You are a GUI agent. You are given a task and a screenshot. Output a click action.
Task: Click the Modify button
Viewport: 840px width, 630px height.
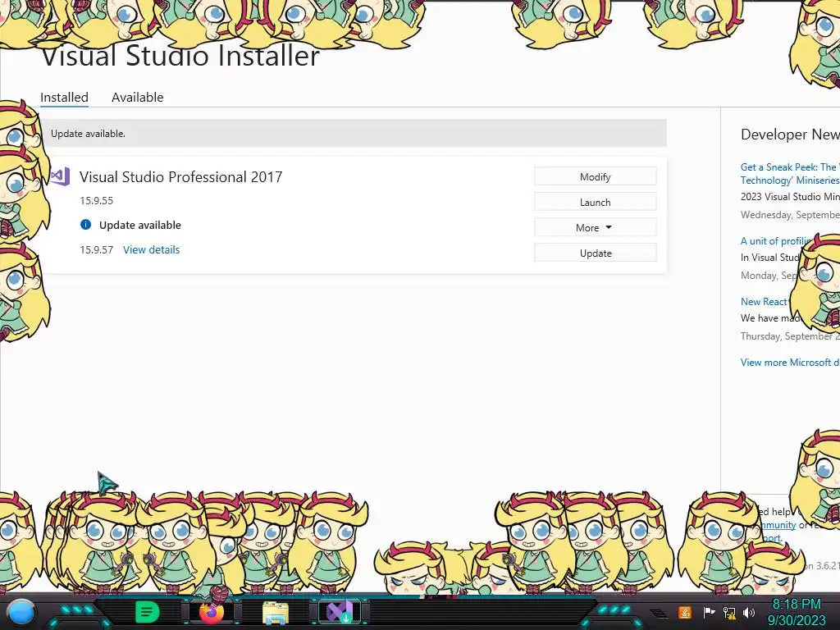(x=596, y=176)
